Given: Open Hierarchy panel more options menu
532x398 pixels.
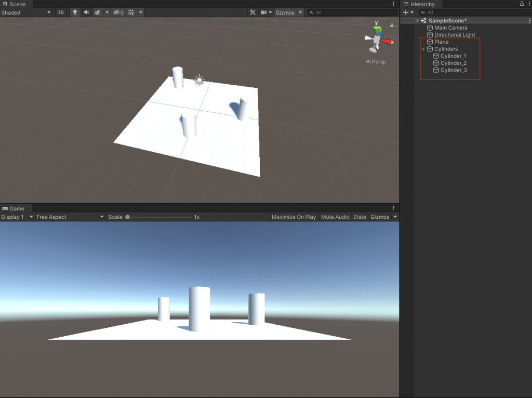Looking at the screenshot, I should (x=529, y=4).
